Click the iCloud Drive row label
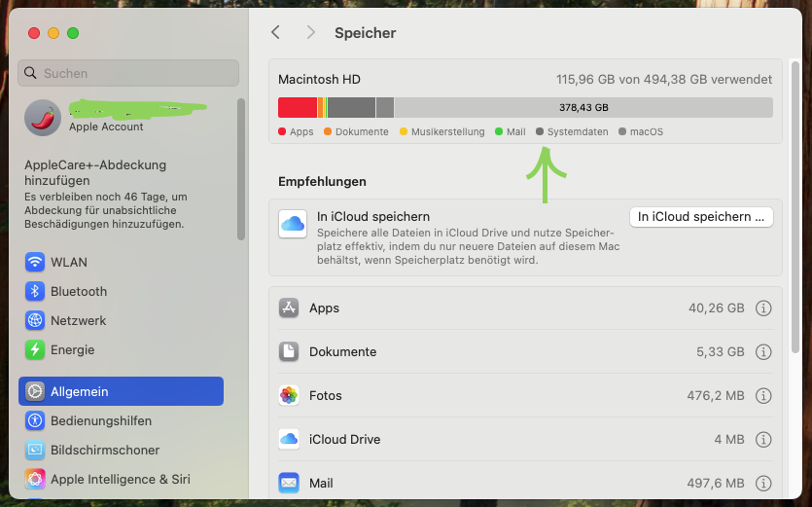This screenshot has width=812, height=507. pos(345,440)
